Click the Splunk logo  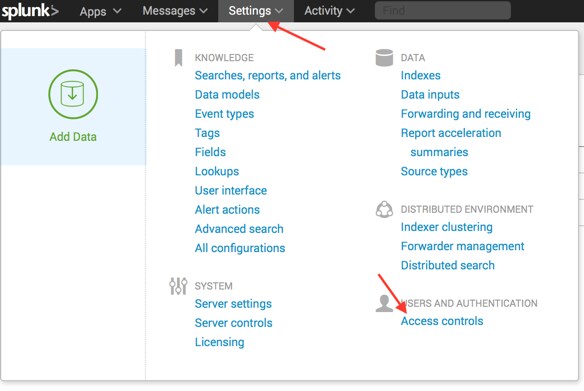[x=30, y=10]
